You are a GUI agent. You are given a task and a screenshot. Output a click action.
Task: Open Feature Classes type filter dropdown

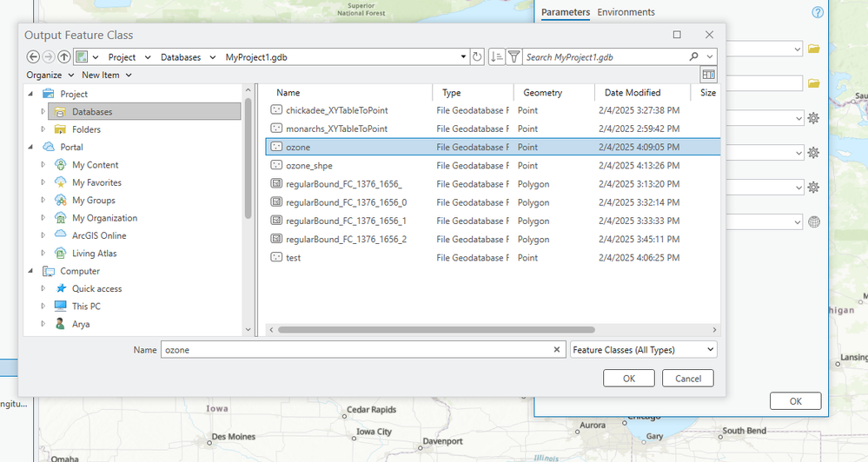tap(643, 349)
